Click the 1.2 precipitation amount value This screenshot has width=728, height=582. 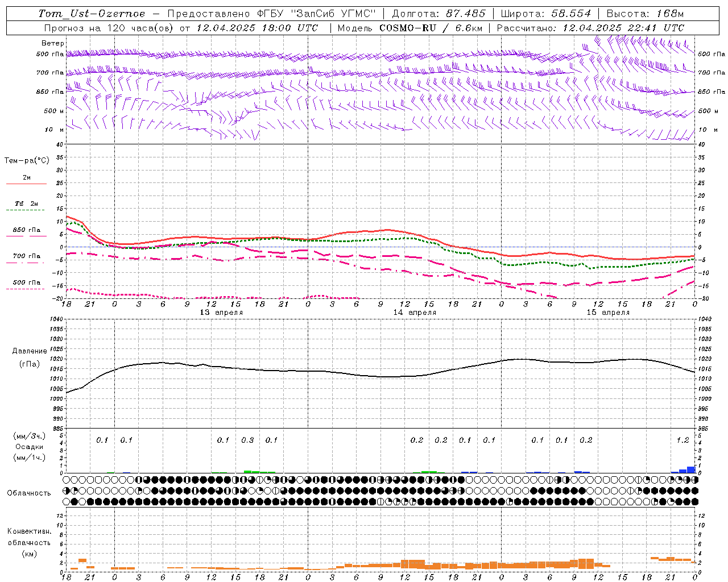click(682, 440)
